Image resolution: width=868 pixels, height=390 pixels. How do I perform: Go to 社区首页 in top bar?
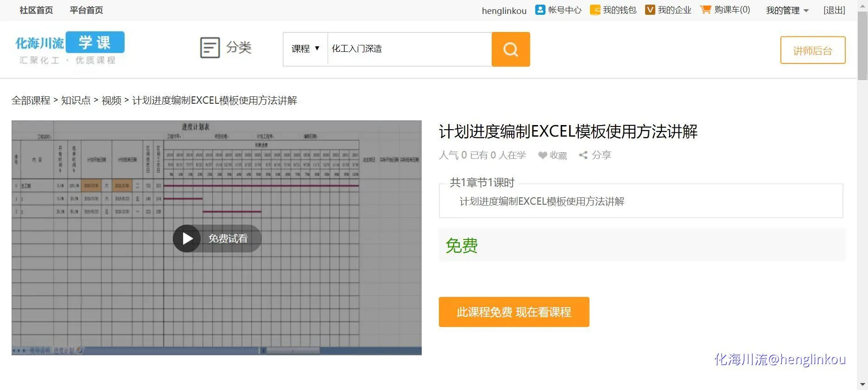(36, 10)
